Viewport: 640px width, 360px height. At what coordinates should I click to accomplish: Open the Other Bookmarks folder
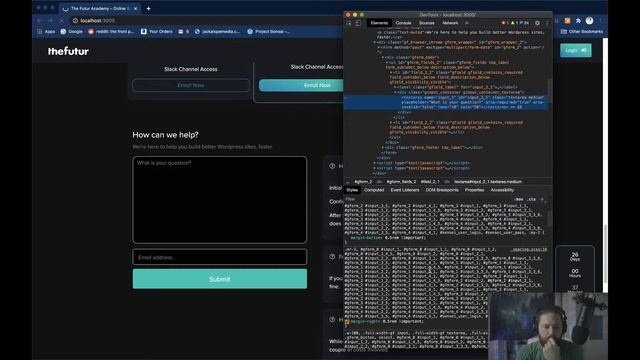tap(582, 31)
